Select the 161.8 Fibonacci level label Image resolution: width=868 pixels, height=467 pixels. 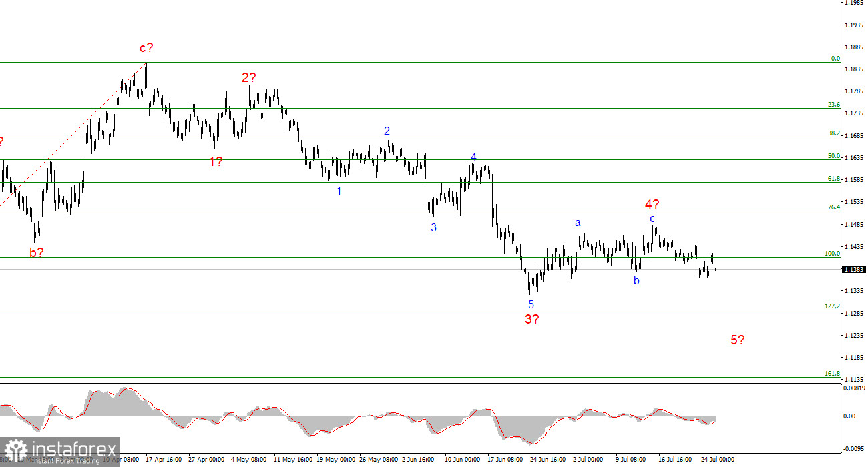pos(833,374)
